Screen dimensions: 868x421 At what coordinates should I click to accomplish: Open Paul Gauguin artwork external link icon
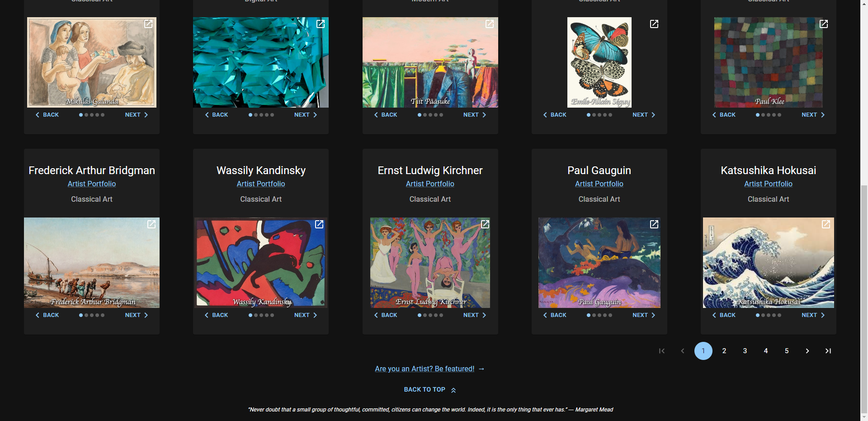654,224
